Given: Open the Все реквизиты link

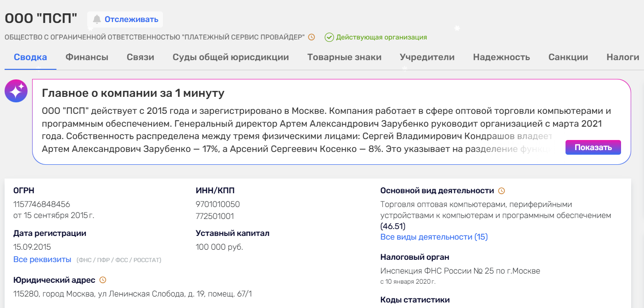Looking at the screenshot, I should 42,260.
